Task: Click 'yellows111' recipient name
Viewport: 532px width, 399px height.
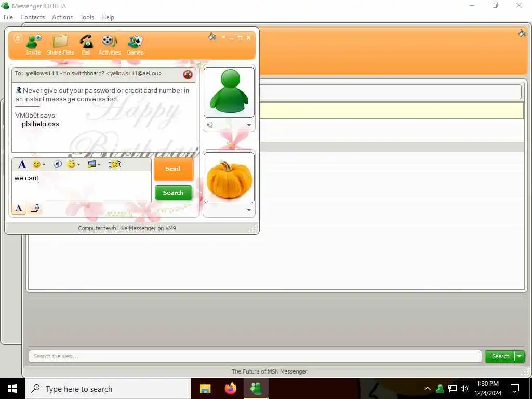Action: pyautogui.click(x=42, y=73)
